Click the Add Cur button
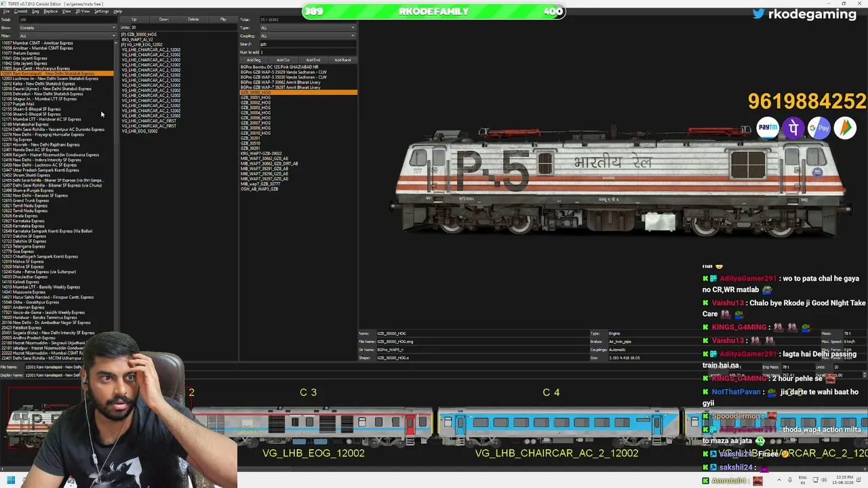The width and height of the screenshot is (868, 488). pos(283,60)
